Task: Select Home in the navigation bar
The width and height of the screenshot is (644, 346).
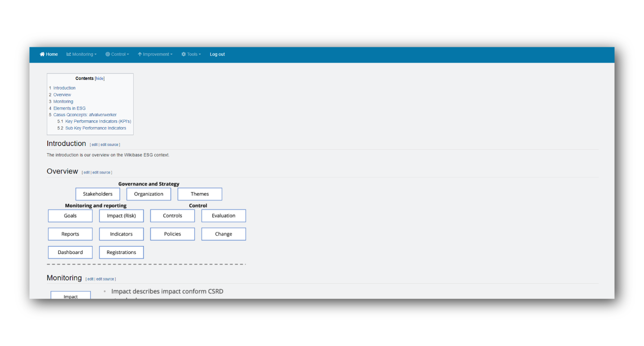Action: point(48,54)
